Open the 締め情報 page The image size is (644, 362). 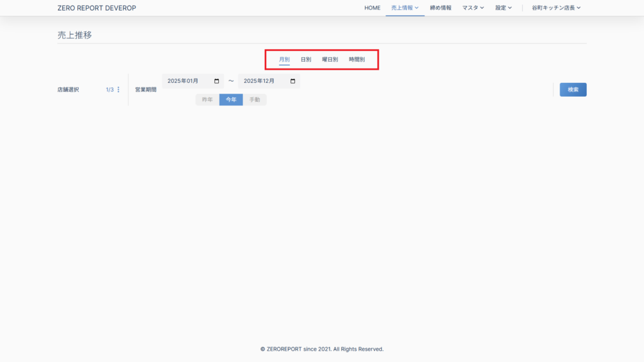(x=440, y=8)
